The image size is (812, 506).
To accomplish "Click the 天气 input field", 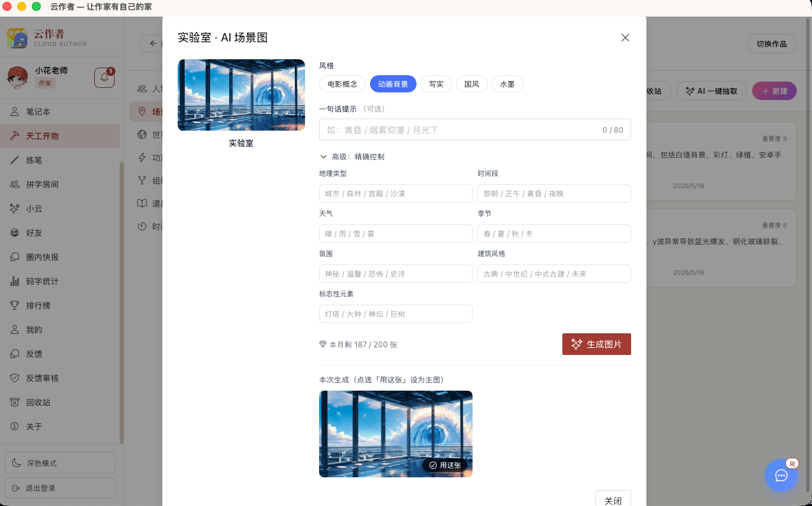I will [395, 233].
